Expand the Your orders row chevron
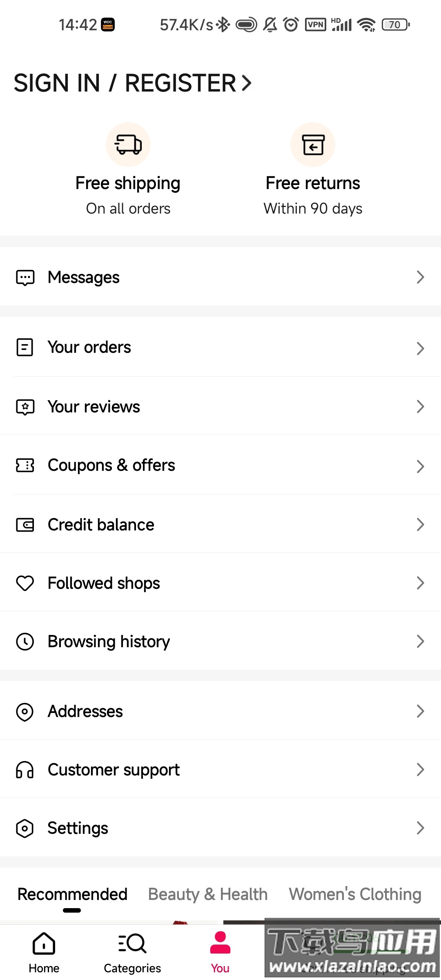 [x=420, y=348]
